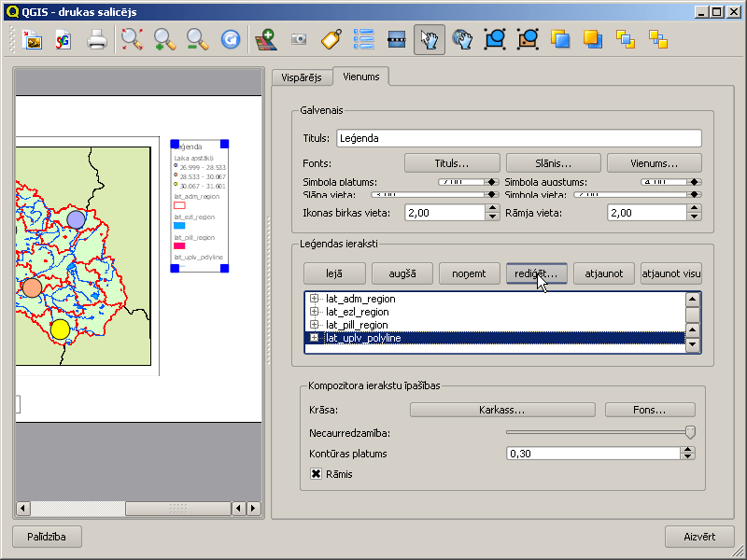This screenshot has width=747, height=560.
Task: Increase the Kontūras platums value
Action: tap(687, 450)
